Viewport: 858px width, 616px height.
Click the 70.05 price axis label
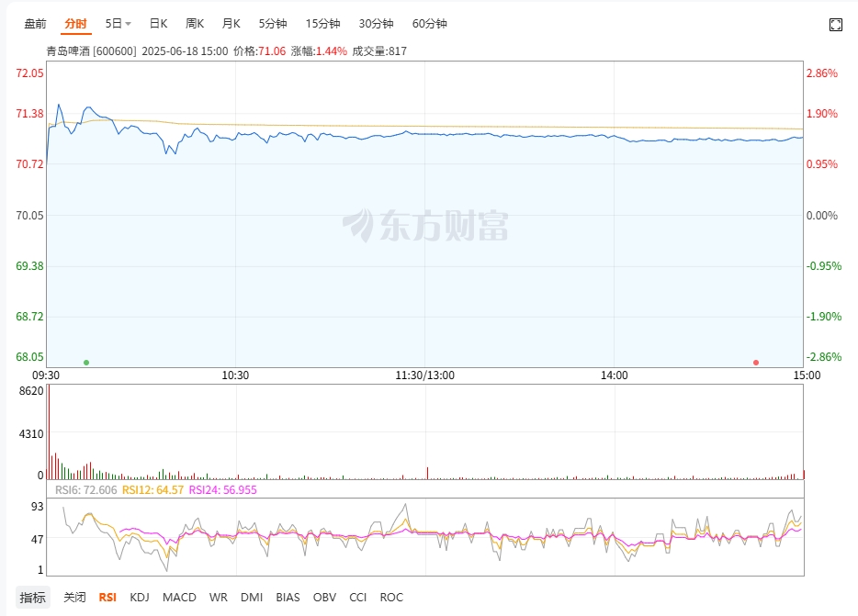(29, 216)
